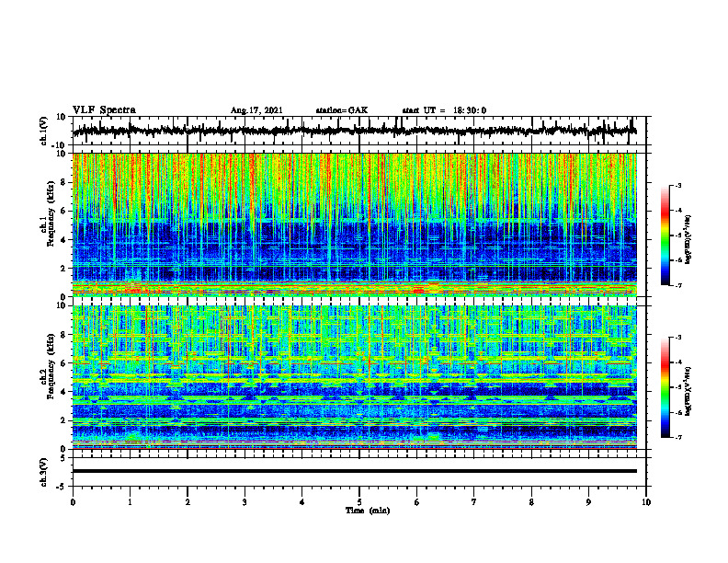Click the "ch.1(V)" waveform axis label
This screenshot has height=563, width=728.
click(x=44, y=131)
